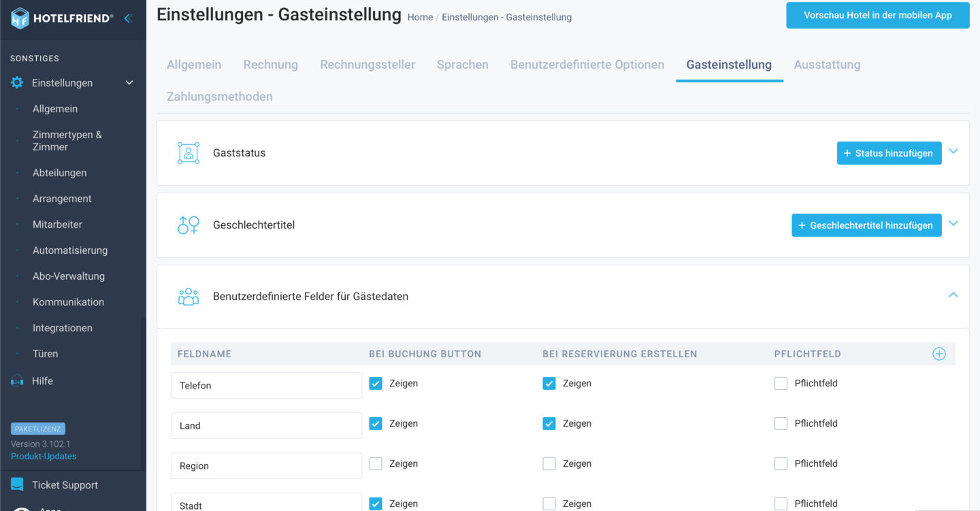Click the HotelFriend logo icon
The height and width of the screenshot is (511, 980).
point(20,18)
